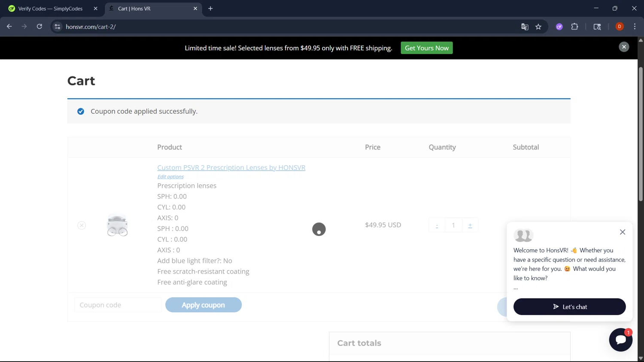Click the scroll down arrow
Screen dimensions: 644x362
click(641, 358)
